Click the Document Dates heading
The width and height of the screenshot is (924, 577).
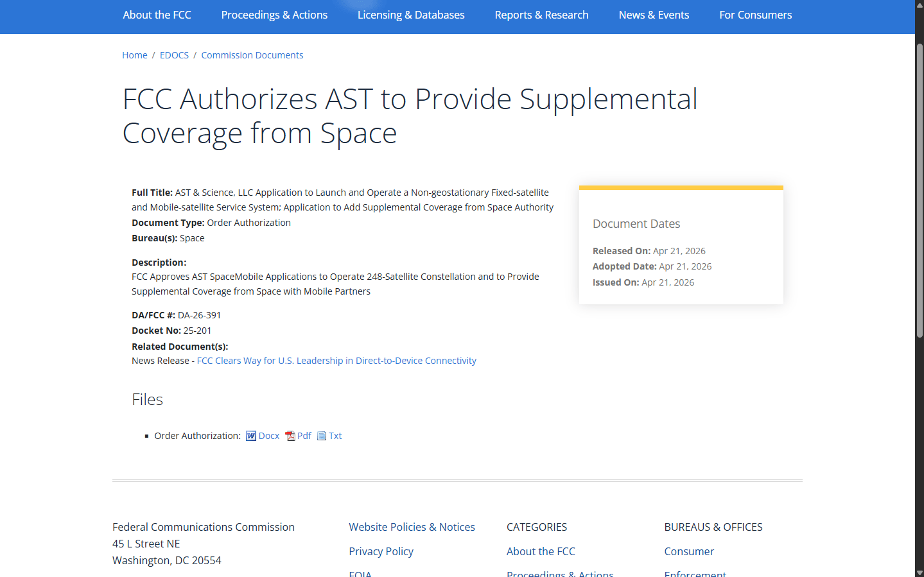(636, 224)
